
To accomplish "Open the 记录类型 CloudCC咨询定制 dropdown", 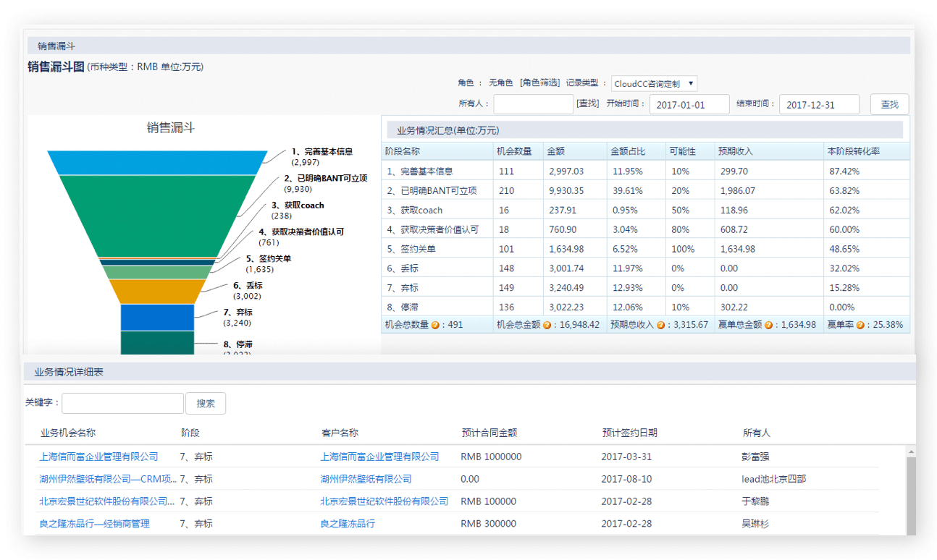I will tap(654, 83).
